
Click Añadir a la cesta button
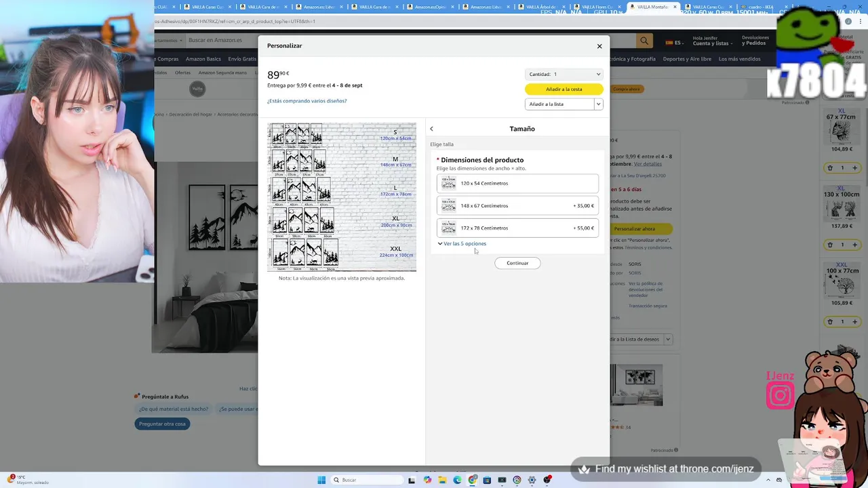click(x=564, y=89)
